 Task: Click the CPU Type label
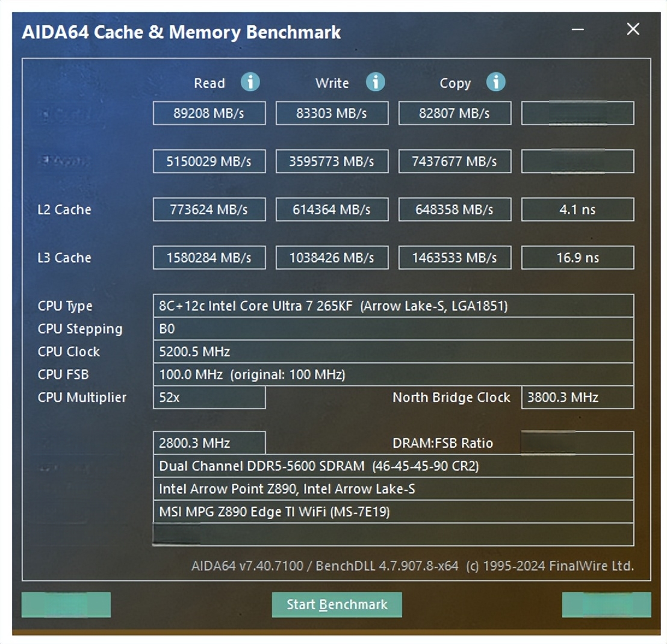65,306
